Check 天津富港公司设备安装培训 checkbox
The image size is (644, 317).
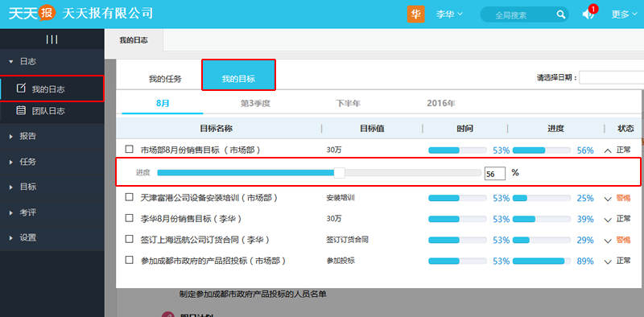pyautogui.click(x=130, y=197)
